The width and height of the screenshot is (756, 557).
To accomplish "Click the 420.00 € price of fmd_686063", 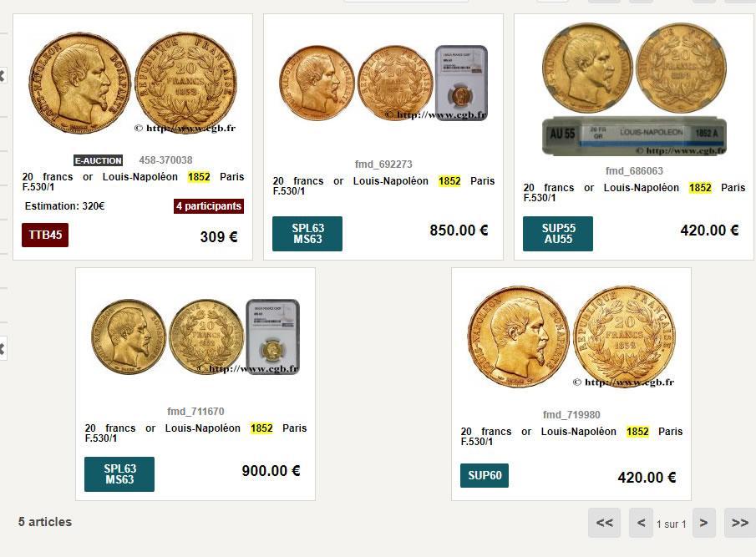I will click(x=709, y=230).
